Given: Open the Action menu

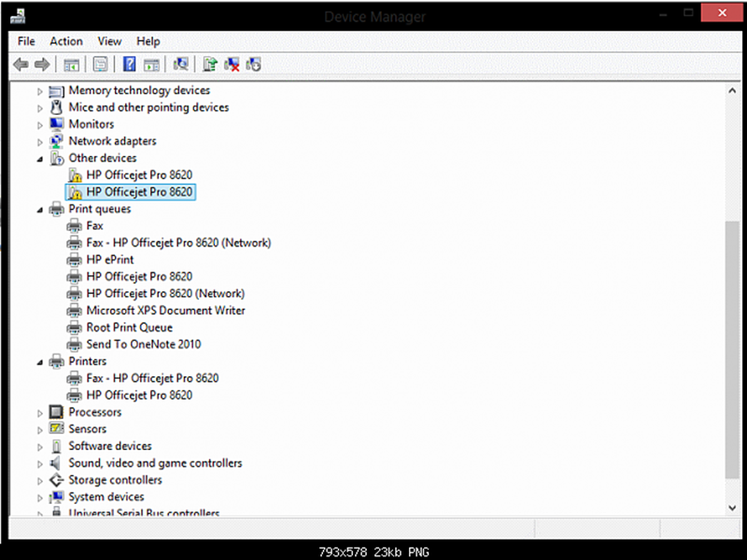Looking at the screenshot, I should click(x=66, y=41).
